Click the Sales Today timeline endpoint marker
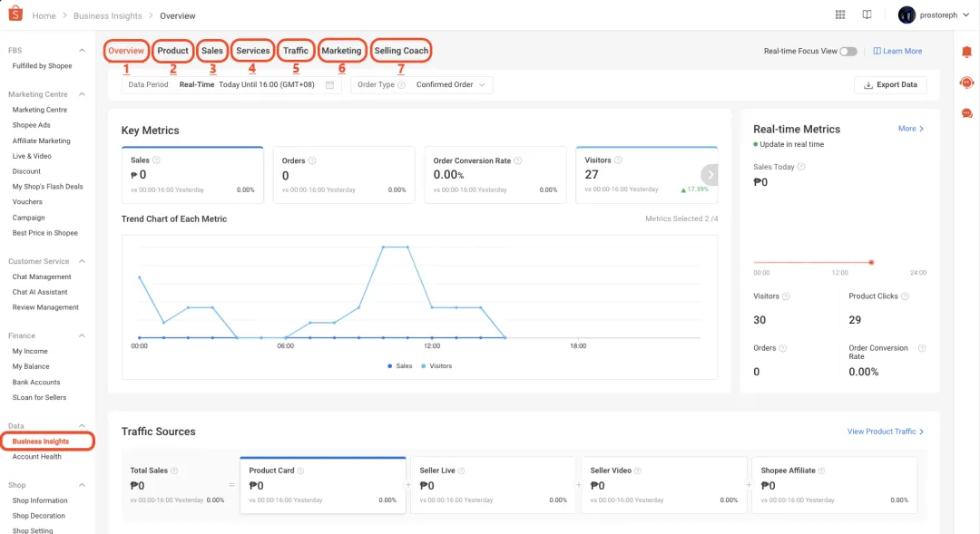This screenshot has width=980, height=534. (870, 262)
